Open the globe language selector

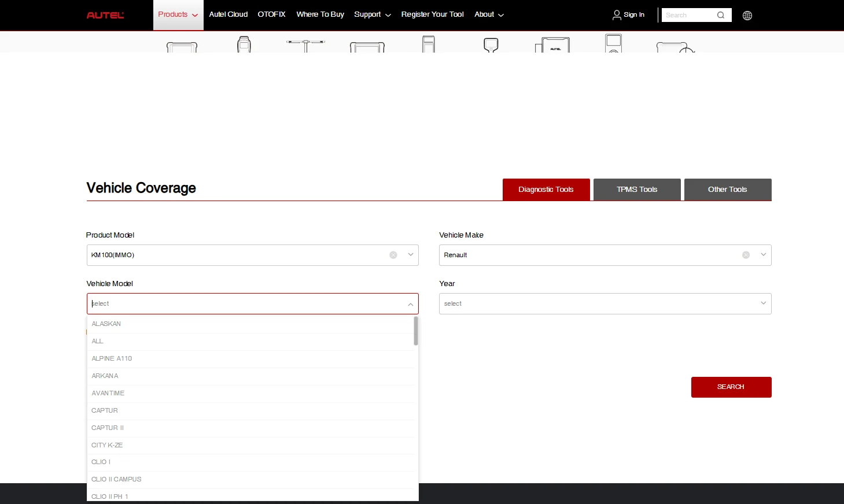point(747,16)
